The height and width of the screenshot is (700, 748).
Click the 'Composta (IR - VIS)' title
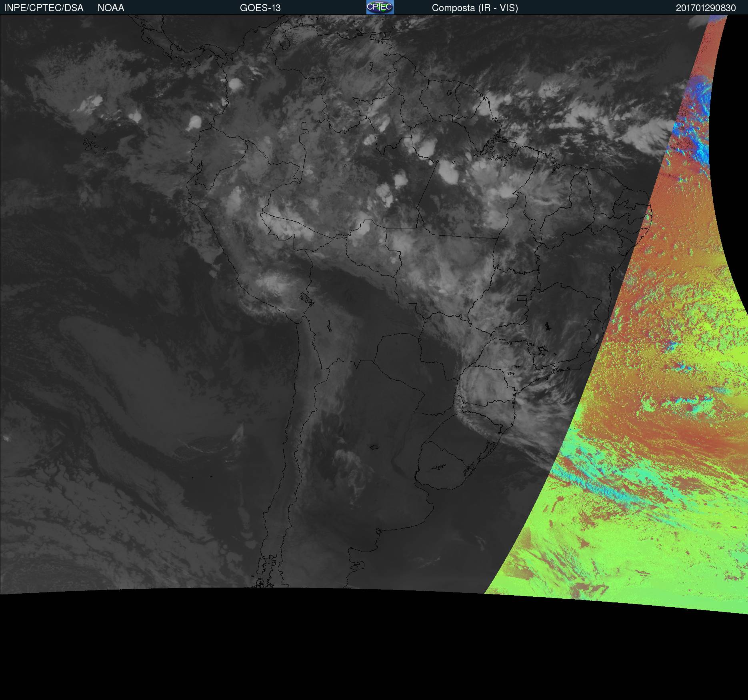pyautogui.click(x=475, y=8)
